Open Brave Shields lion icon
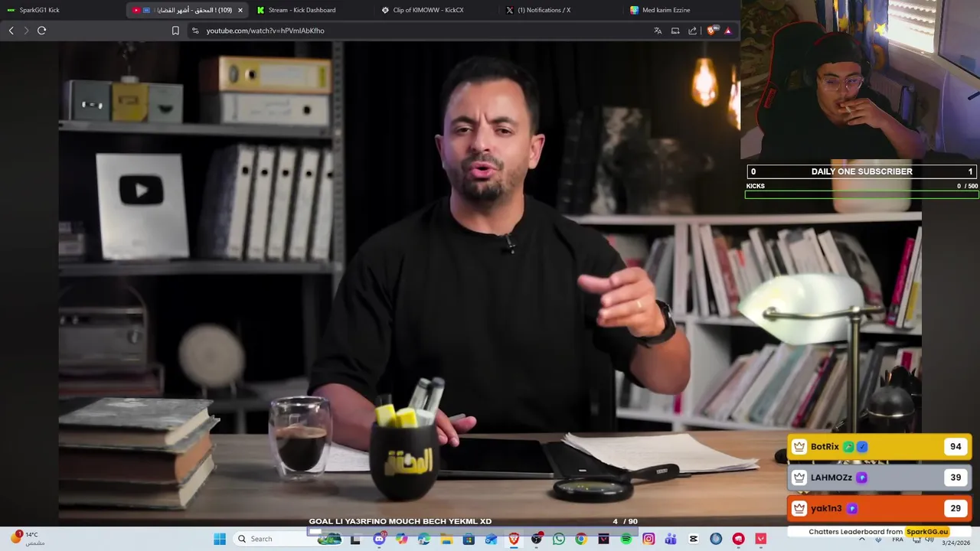This screenshot has height=551, width=980. click(712, 31)
